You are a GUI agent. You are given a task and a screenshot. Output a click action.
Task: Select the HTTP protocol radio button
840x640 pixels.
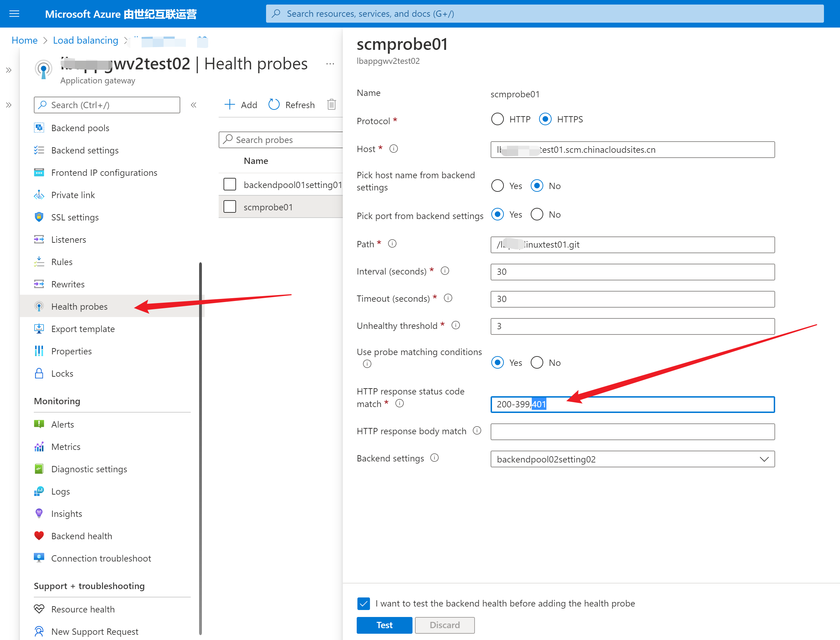[x=497, y=119]
